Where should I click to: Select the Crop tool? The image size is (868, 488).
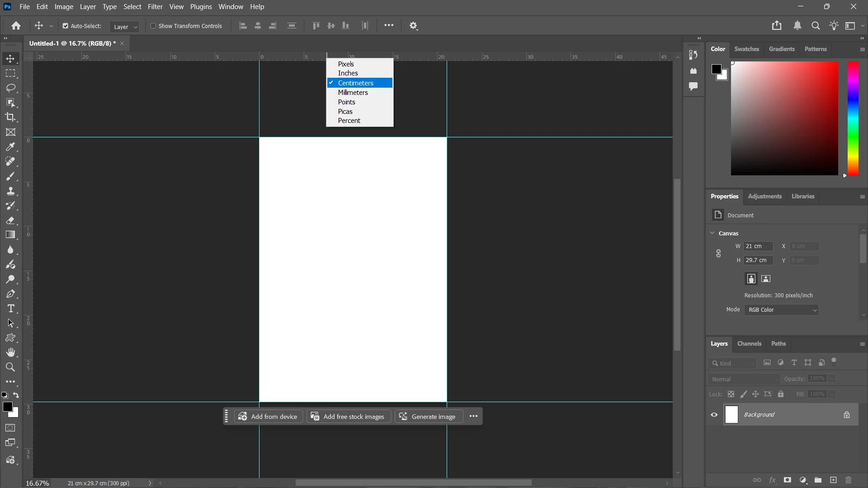[10, 117]
